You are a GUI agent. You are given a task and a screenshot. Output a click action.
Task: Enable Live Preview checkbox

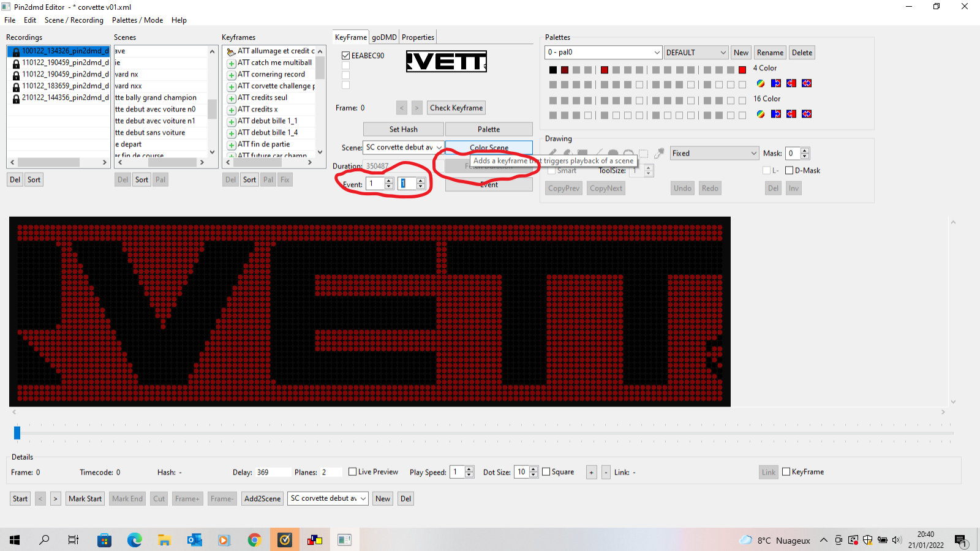point(352,471)
